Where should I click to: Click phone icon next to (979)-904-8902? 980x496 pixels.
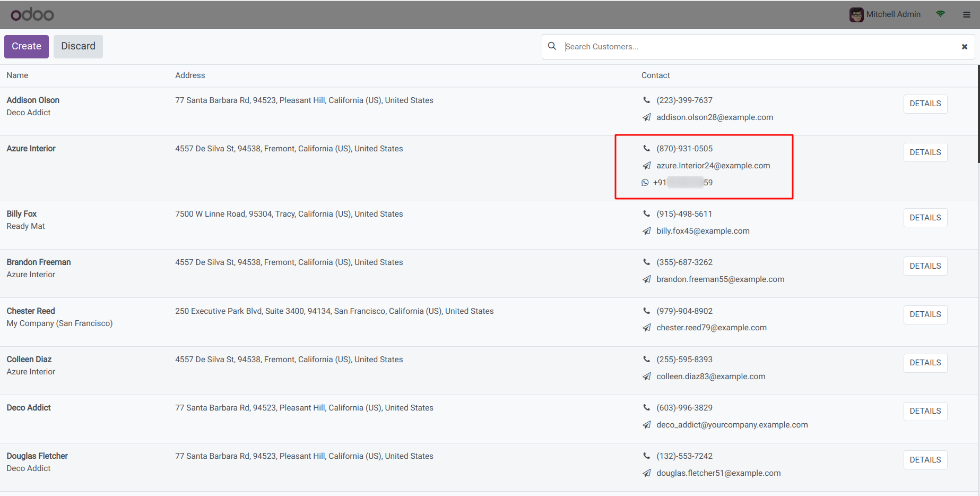pos(646,311)
